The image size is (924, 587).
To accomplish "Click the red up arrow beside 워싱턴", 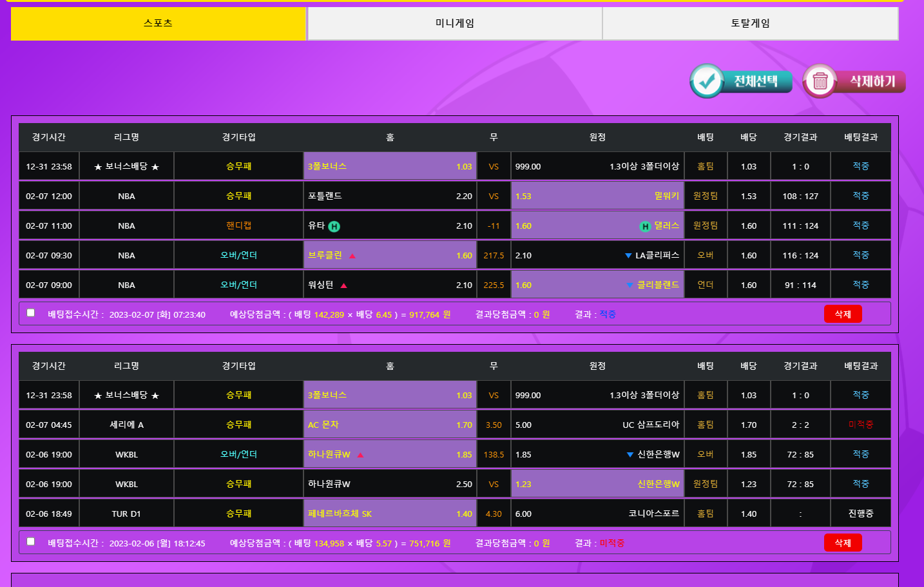I will (343, 285).
